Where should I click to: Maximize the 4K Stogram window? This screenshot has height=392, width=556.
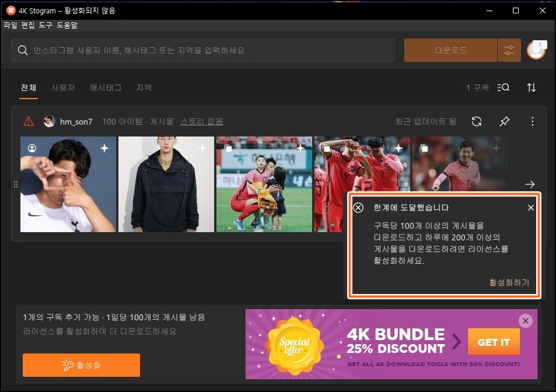pos(516,10)
